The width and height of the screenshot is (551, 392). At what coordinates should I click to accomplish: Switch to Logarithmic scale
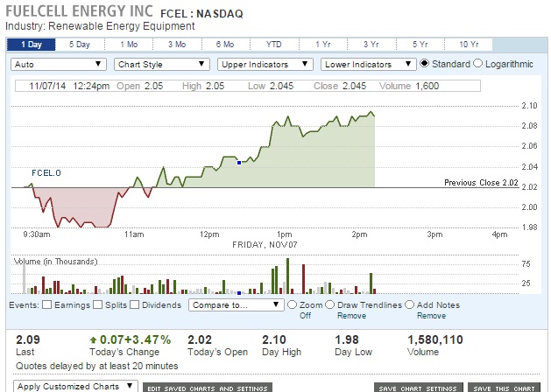478,63
